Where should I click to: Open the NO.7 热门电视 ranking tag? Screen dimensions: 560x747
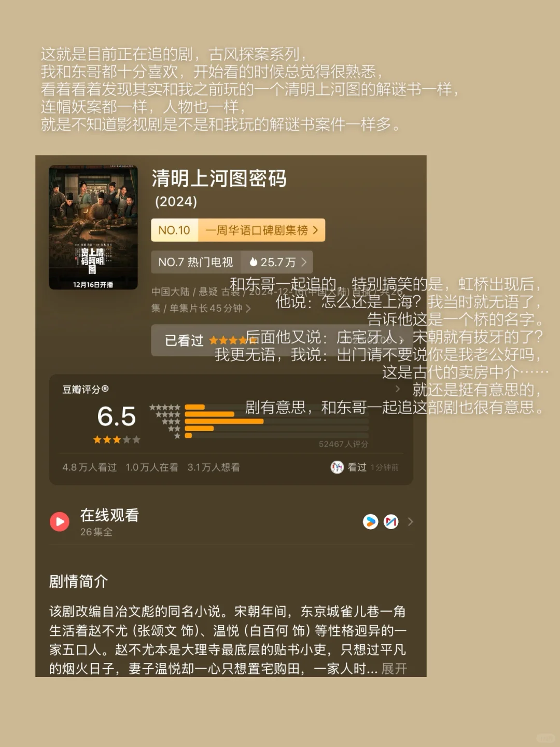coord(195,262)
